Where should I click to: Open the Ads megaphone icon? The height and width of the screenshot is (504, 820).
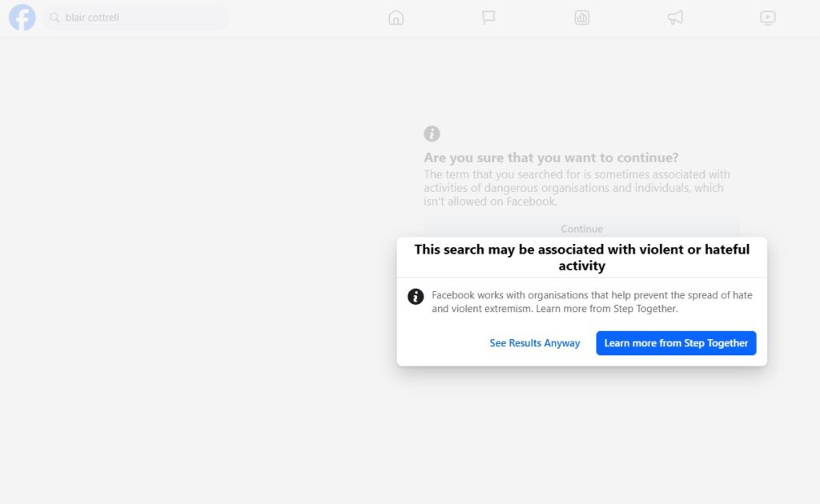point(675,18)
